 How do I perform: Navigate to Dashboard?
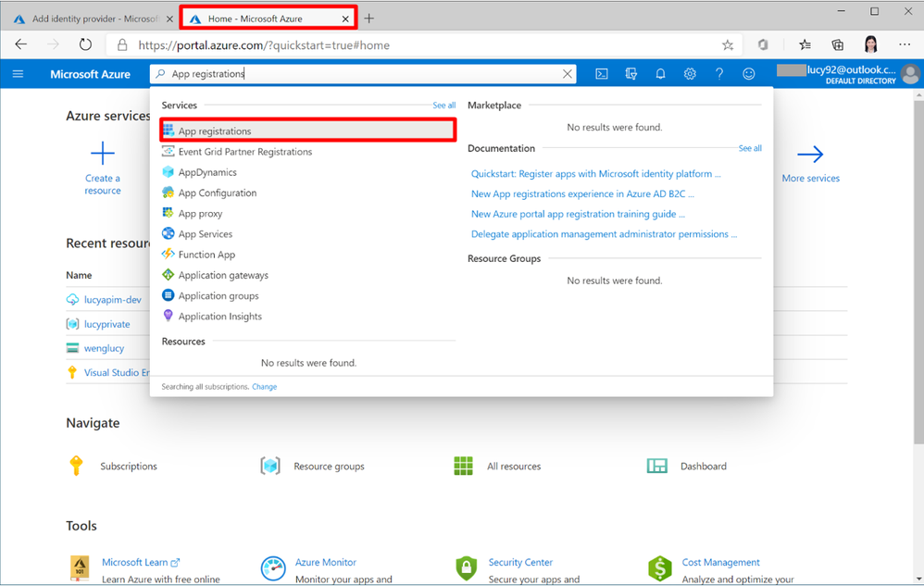coord(703,466)
